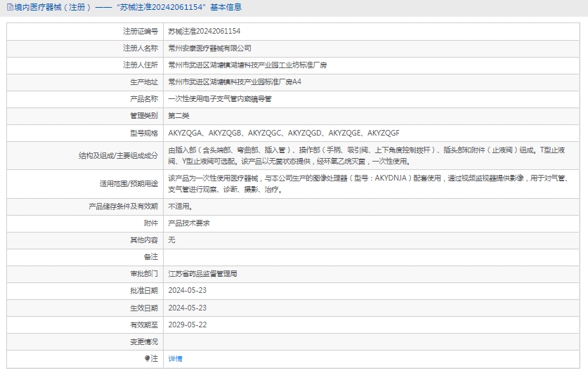This screenshot has width=588, height=373.
Task: Click the approval date 2024-05-23 next to 批准日期
Action: pyautogui.click(x=188, y=291)
